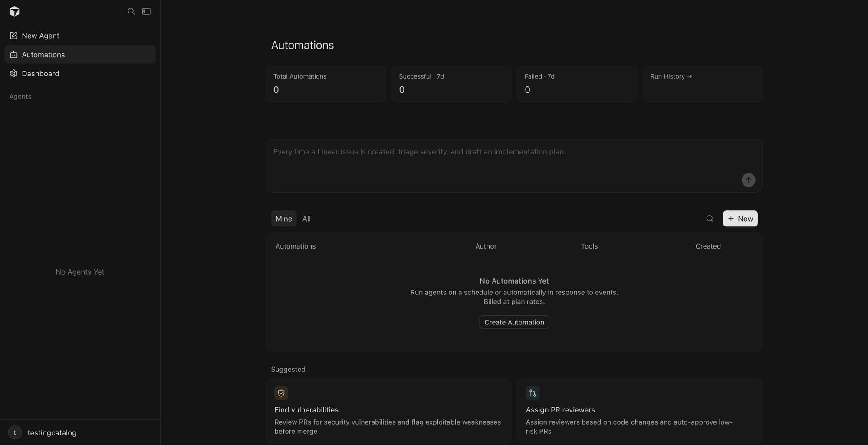Click the cube logo in sidebar header
This screenshot has height=445, width=868.
tap(14, 11)
